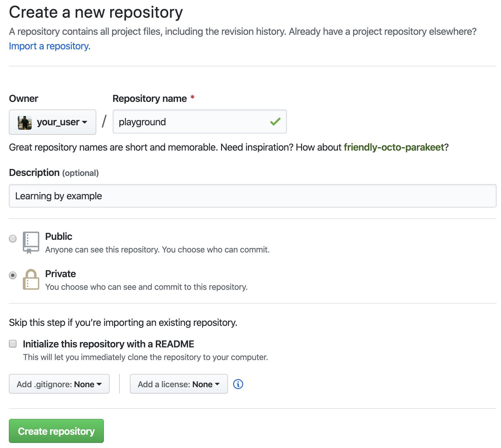Click the padlock icon beside Private
The width and height of the screenshot is (501, 448).
pos(30,279)
